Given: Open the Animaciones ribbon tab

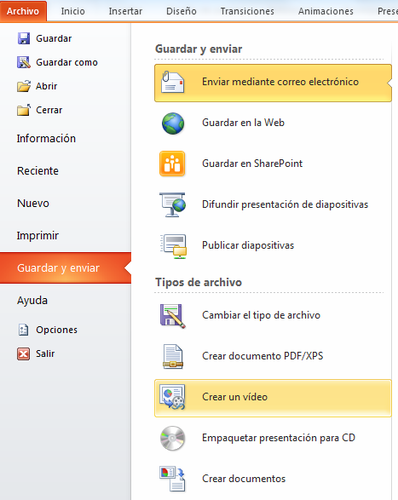Looking at the screenshot, I should [326, 11].
